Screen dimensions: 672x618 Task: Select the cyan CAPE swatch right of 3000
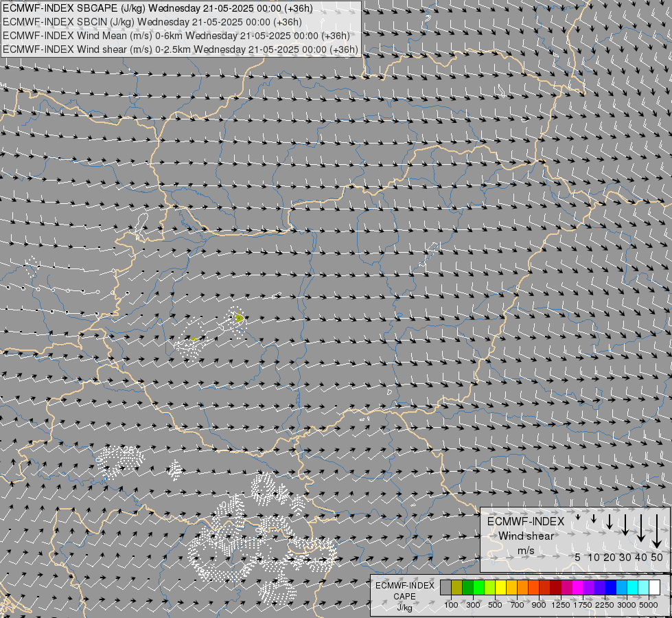coord(633,587)
